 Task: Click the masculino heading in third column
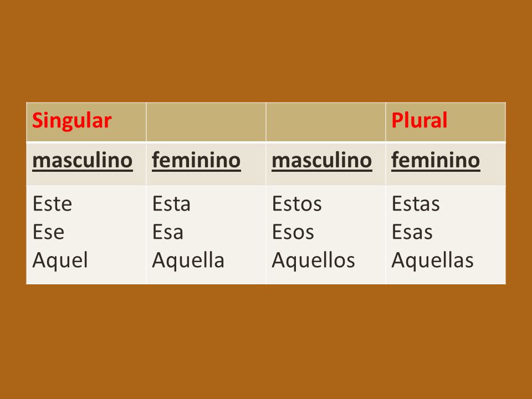[x=321, y=161]
